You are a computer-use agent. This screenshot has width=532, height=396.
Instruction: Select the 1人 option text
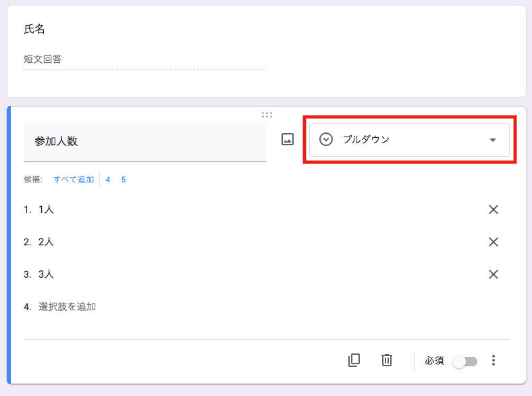click(x=47, y=209)
